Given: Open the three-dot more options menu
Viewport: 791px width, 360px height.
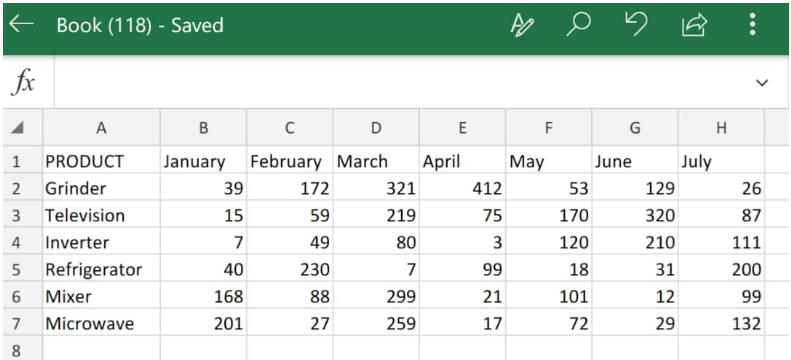Looking at the screenshot, I should pyautogui.click(x=752, y=25).
